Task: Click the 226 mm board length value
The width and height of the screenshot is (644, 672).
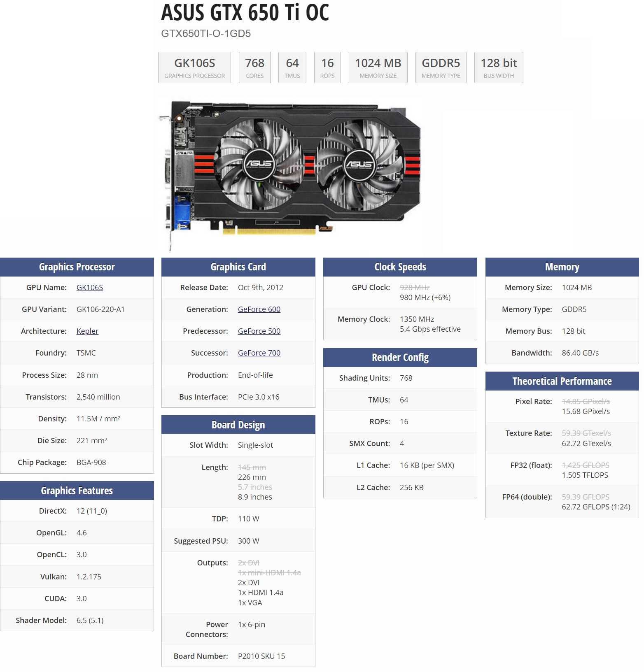Action: [x=252, y=477]
